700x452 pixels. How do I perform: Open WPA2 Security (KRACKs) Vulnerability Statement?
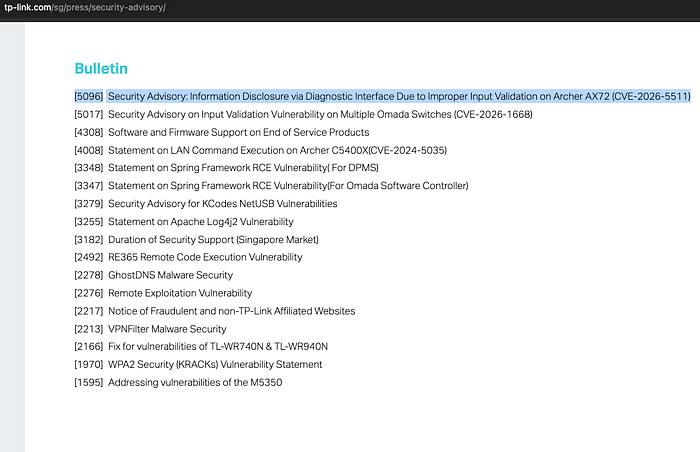(215, 364)
